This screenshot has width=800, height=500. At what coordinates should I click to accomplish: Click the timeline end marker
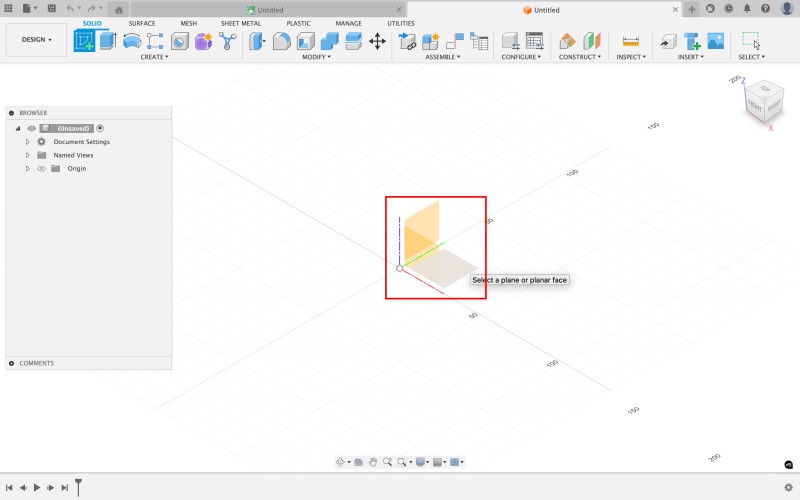[x=78, y=487]
